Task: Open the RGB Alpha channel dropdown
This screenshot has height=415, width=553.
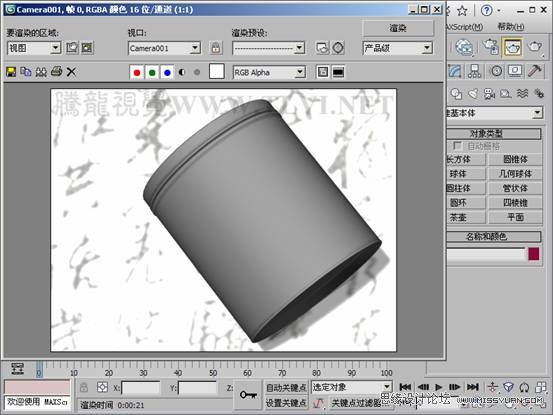Action: 269,72
